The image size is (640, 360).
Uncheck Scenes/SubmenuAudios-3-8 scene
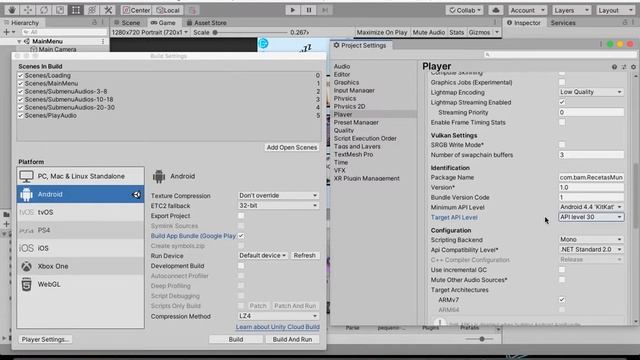(x=20, y=91)
